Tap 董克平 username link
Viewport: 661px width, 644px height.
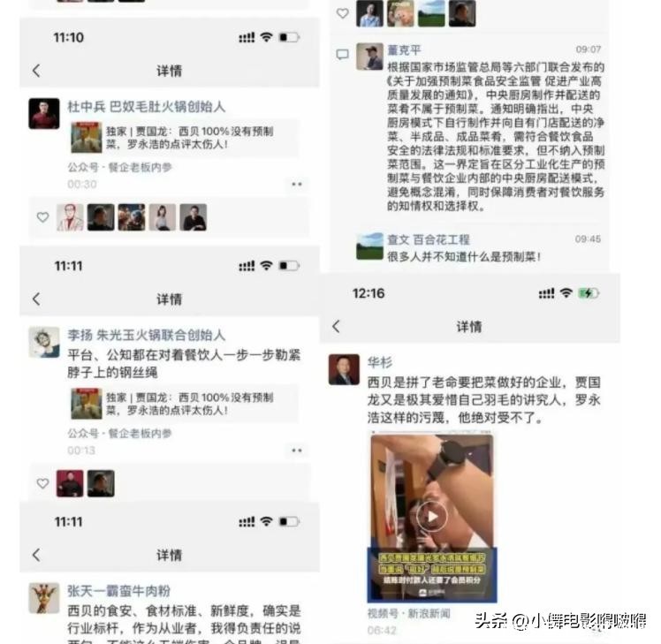[404, 49]
